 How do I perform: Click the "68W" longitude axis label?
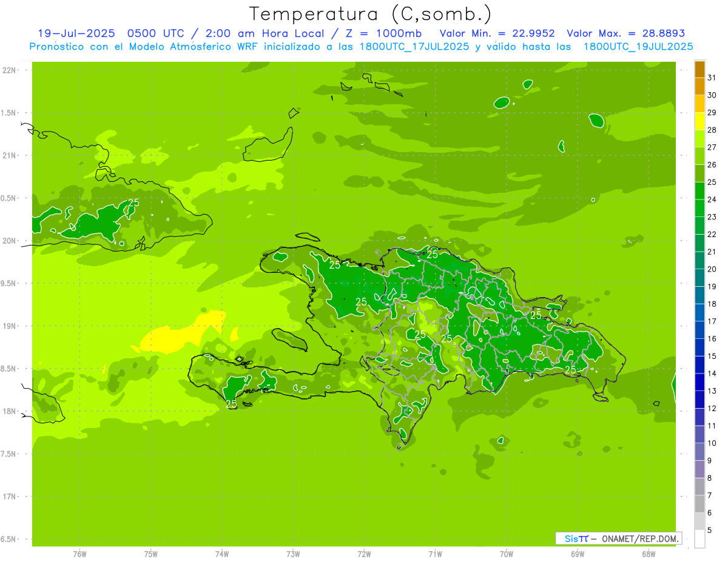pyautogui.click(x=649, y=554)
